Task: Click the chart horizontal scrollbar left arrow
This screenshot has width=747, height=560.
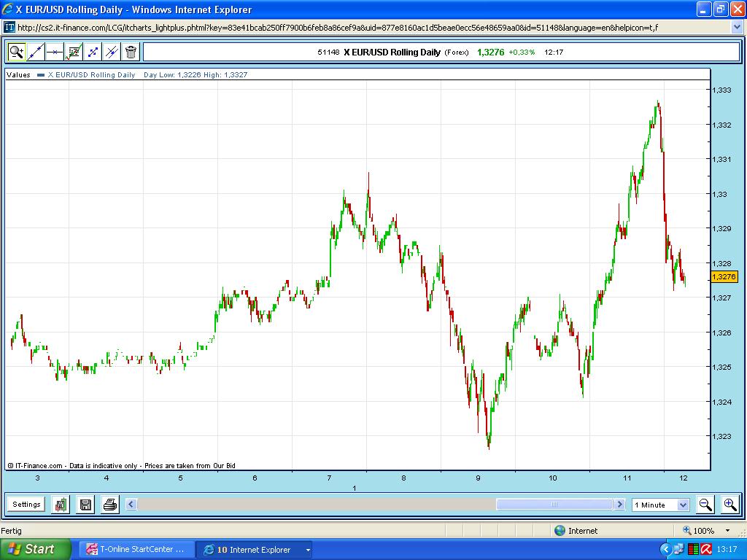Action: pos(131,504)
